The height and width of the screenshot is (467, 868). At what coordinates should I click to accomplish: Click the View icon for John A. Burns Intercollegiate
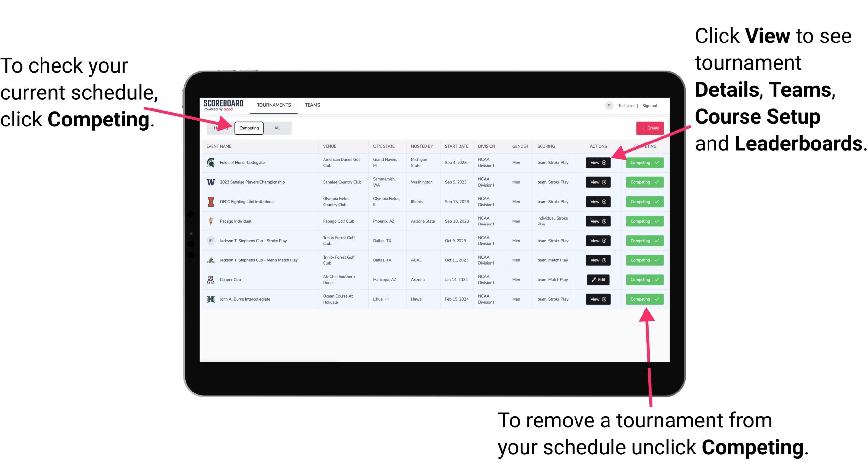point(597,298)
